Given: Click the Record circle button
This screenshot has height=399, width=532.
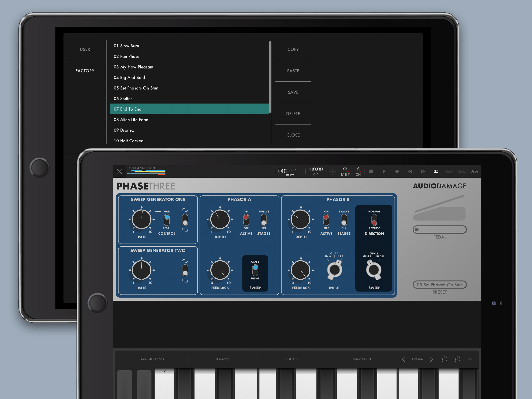Looking at the screenshot, I should coord(397,171).
